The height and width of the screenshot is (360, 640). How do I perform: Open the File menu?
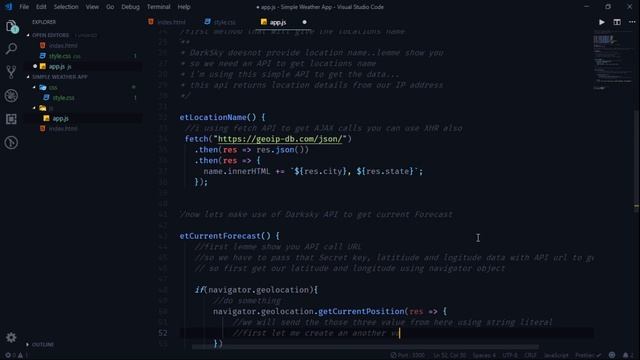24,7
